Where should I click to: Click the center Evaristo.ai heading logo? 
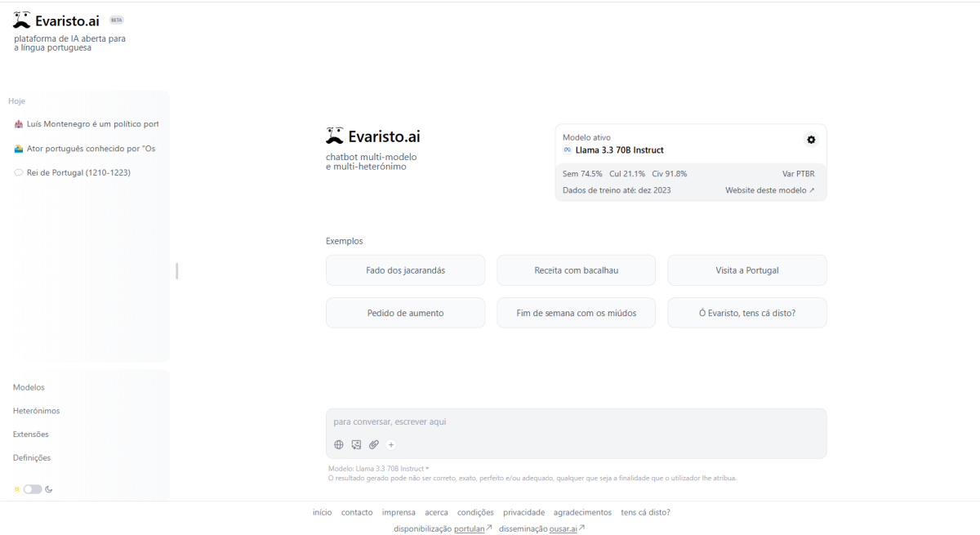(373, 136)
